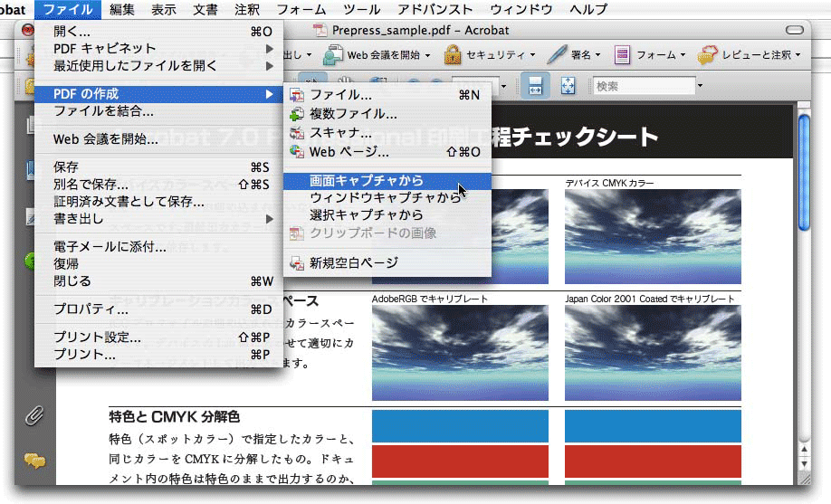Screen dimensions: 831x504
Task: Open フォーム toolbar dropdown arrow
Action: click(683, 55)
